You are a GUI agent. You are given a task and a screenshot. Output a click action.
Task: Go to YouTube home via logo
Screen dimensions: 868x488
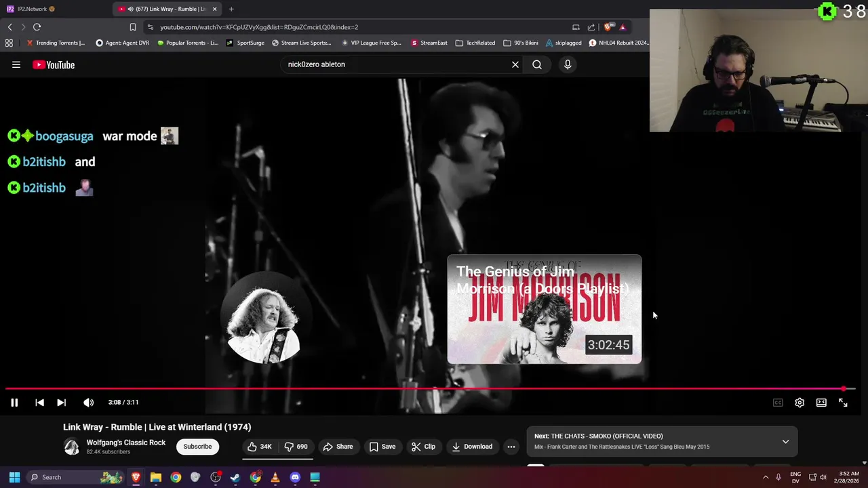tap(54, 64)
